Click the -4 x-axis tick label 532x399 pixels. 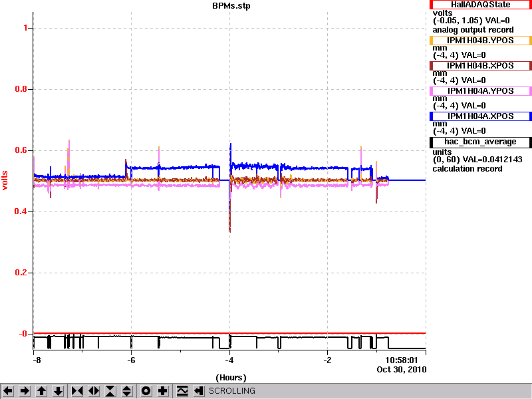pos(229,360)
